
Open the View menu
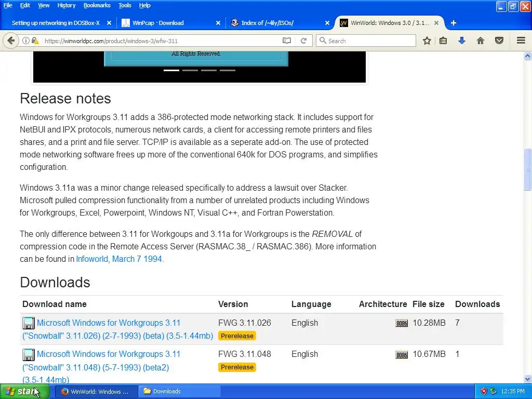[44, 5]
